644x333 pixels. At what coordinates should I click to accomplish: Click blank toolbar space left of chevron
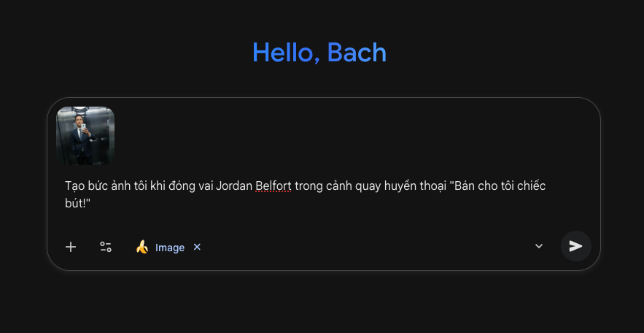[365, 247]
